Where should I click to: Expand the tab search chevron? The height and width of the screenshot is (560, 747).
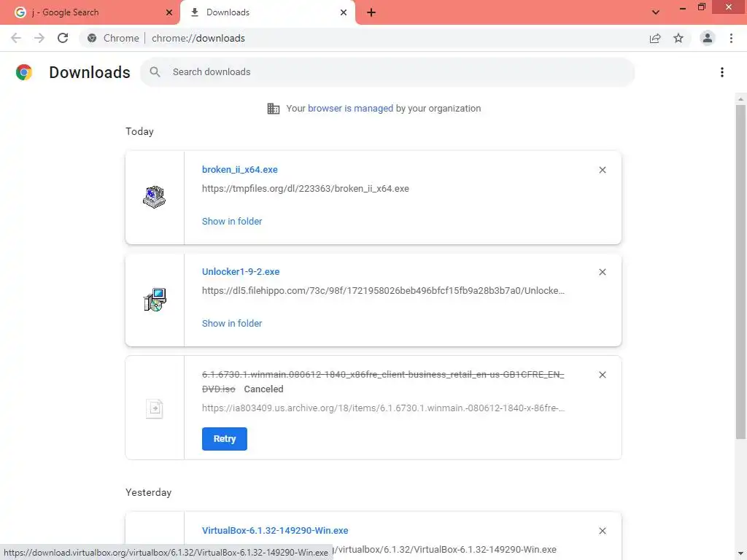pos(656,12)
